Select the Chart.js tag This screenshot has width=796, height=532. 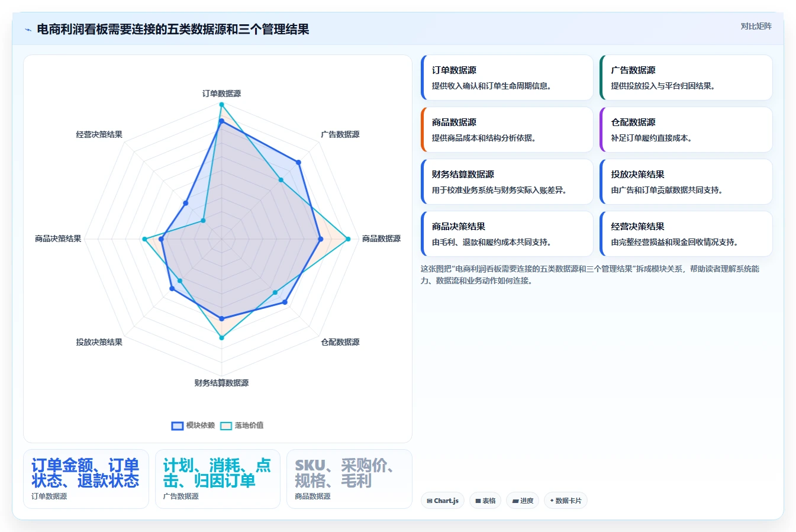pos(442,501)
